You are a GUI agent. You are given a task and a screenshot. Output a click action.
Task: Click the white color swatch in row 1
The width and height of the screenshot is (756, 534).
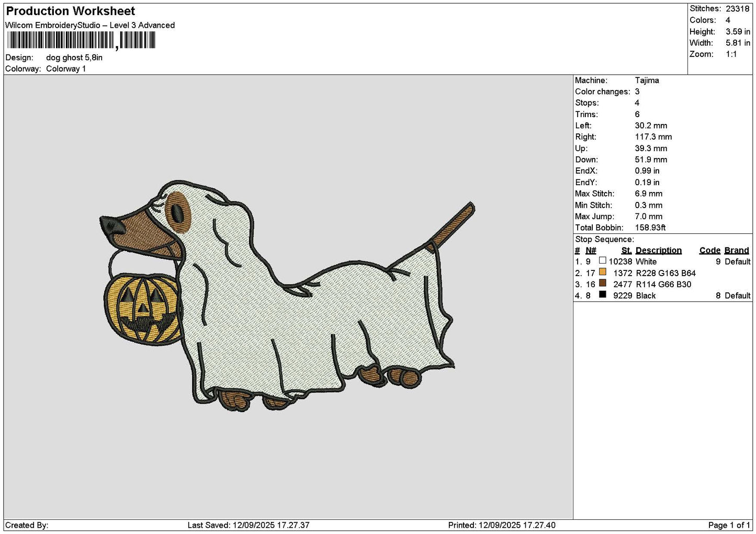(x=603, y=260)
